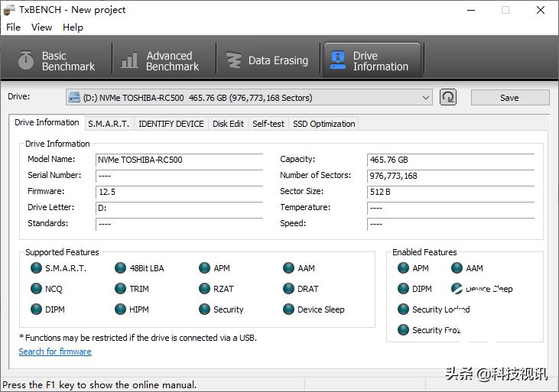Click the S.M.A.R.T. supported feature indicator
The width and height of the screenshot is (559, 392).
point(36,268)
